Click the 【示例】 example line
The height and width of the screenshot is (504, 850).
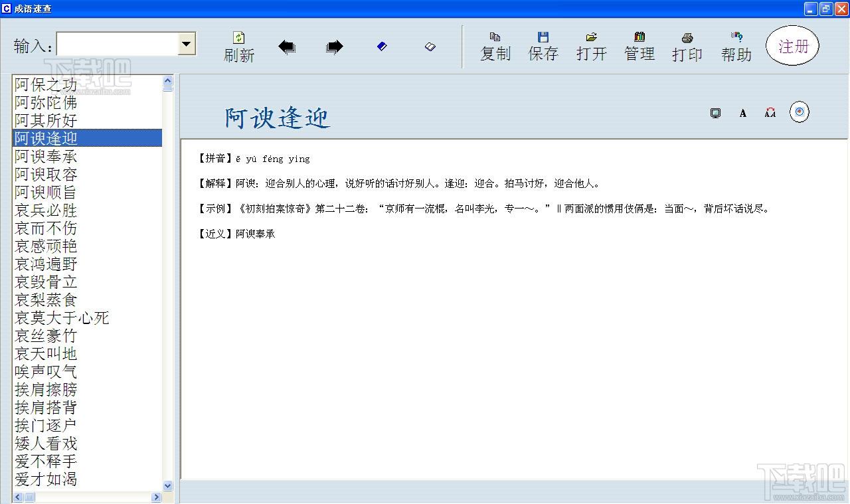[483, 209]
